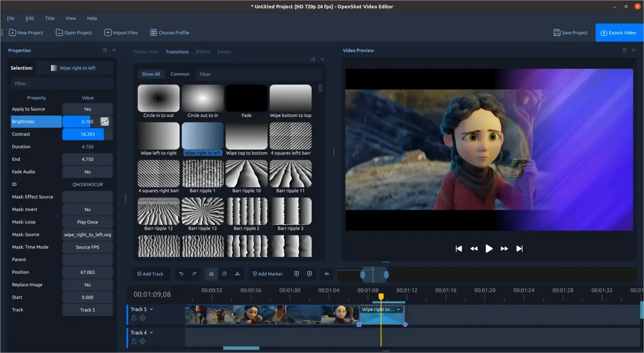
Task: Jump to end of video preview
Action: click(x=520, y=249)
